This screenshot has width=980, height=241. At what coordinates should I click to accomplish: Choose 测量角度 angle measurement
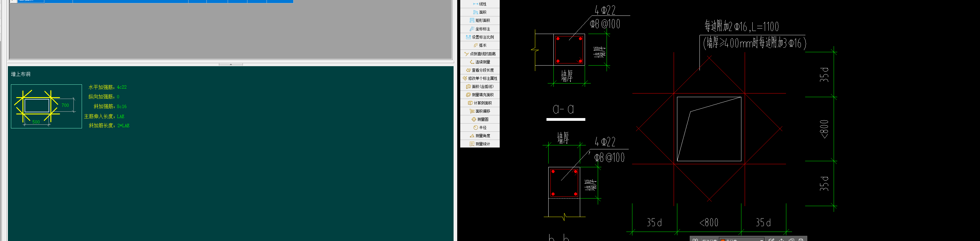click(480, 136)
